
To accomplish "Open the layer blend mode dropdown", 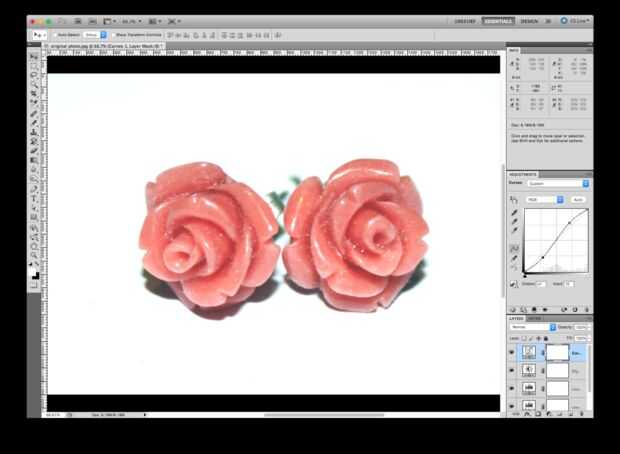I will (x=533, y=327).
